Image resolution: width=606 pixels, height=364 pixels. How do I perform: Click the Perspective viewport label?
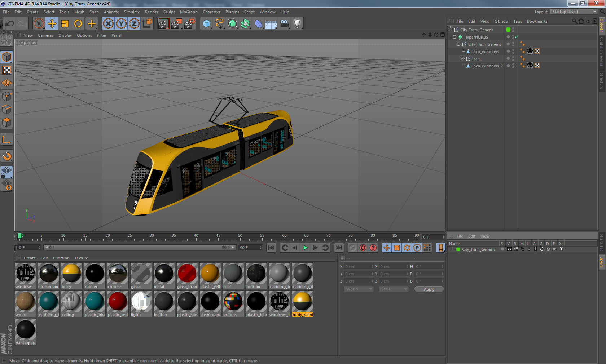coord(26,43)
